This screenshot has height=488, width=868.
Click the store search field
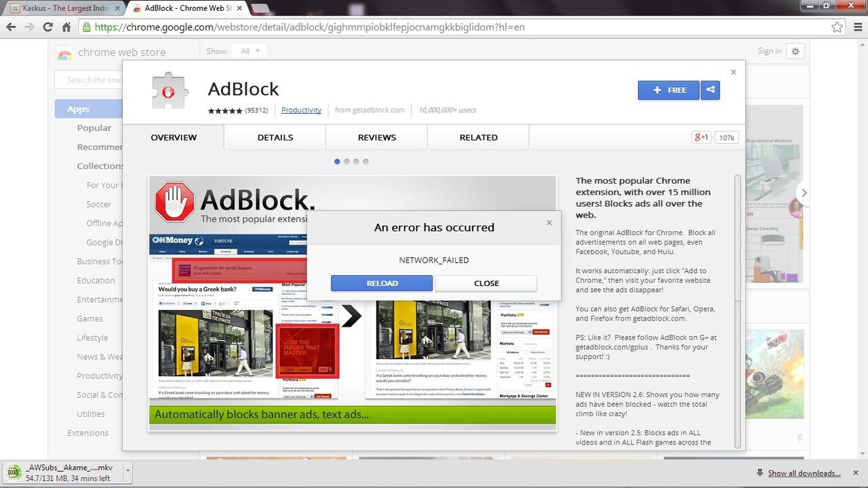(88, 80)
